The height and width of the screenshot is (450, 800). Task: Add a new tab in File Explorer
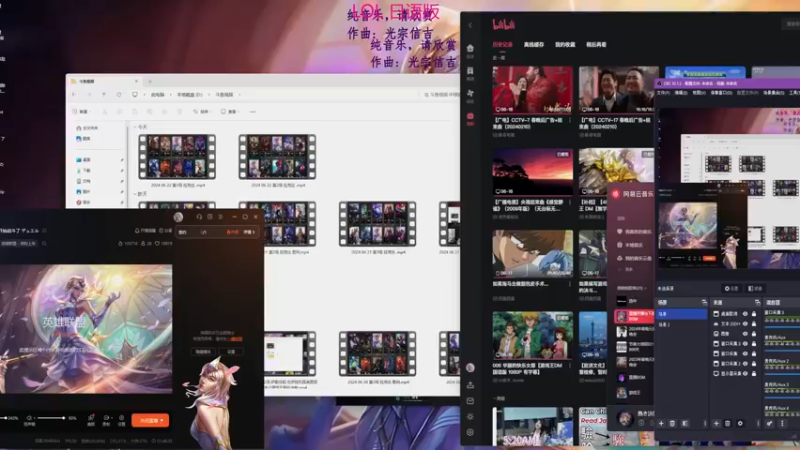click(x=149, y=81)
